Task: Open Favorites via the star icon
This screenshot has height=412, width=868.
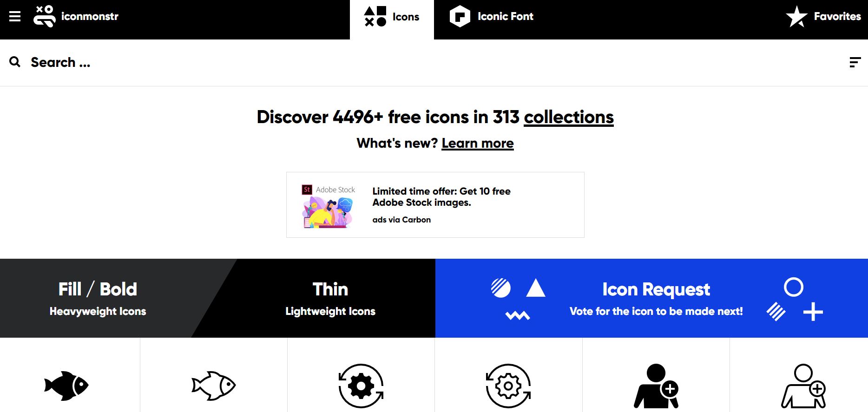Action: 796,16
